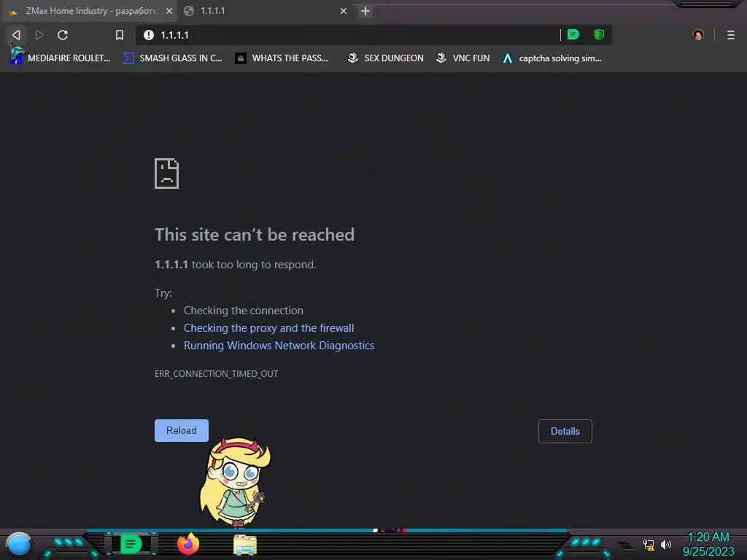747x560 pixels.
Task: Open SMASH GLASS IN C... bookmark
Action: coord(172,58)
